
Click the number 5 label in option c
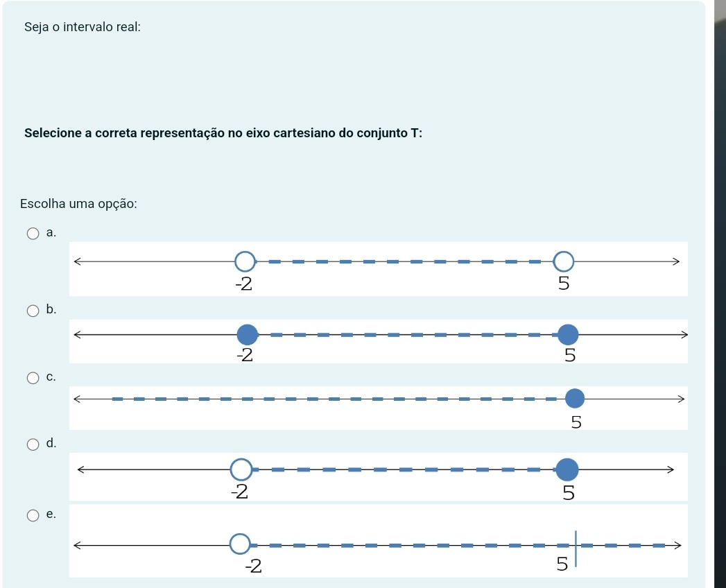[x=576, y=422]
